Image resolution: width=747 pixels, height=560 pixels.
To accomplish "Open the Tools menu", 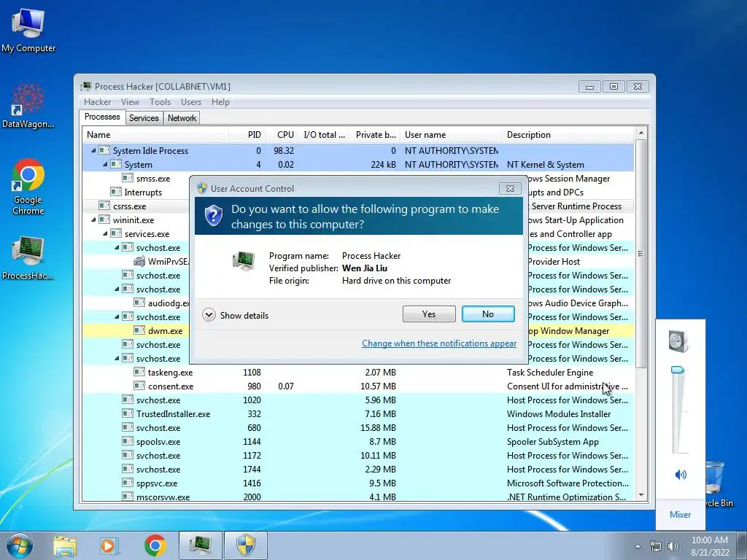I will (x=160, y=102).
